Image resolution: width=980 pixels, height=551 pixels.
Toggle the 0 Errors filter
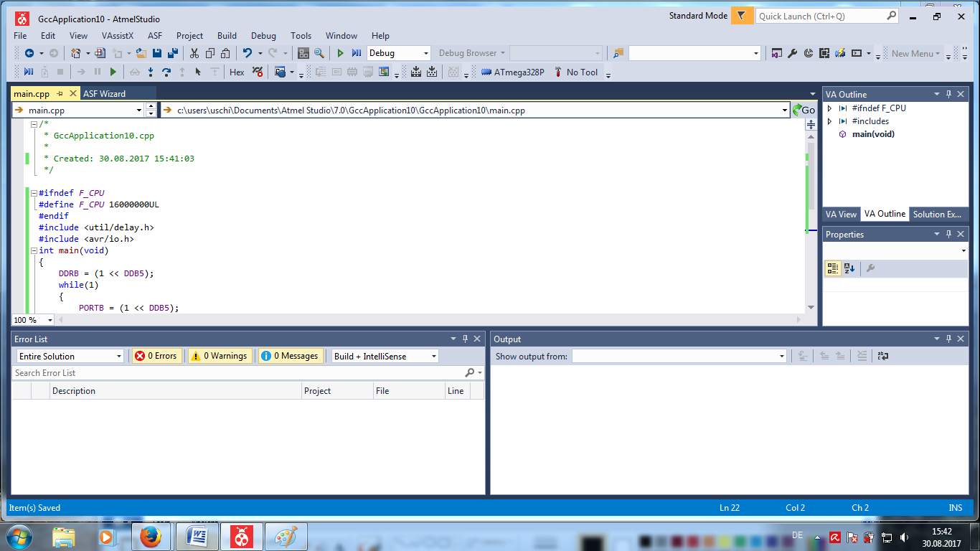click(156, 356)
